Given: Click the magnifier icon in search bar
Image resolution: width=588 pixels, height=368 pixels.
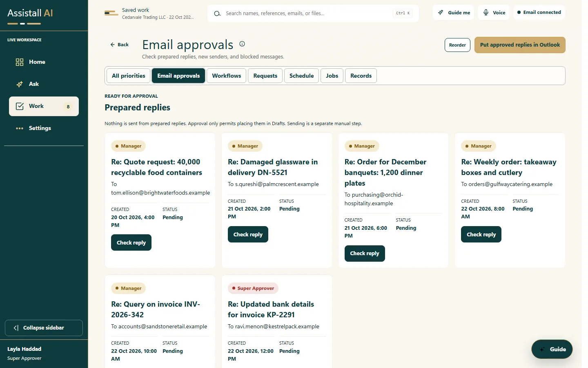Looking at the screenshot, I should pyautogui.click(x=217, y=13).
